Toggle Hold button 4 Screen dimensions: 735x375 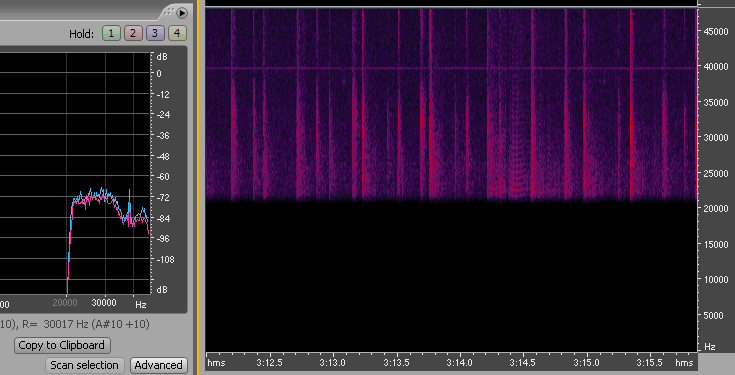(x=177, y=33)
